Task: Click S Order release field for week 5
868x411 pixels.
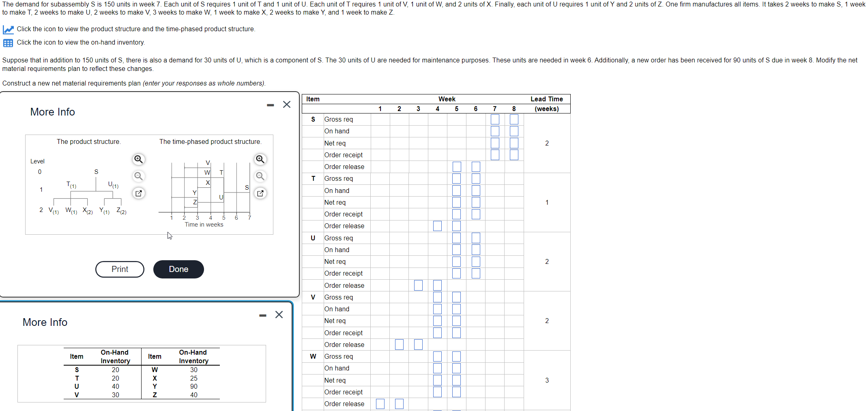Action: point(457,167)
